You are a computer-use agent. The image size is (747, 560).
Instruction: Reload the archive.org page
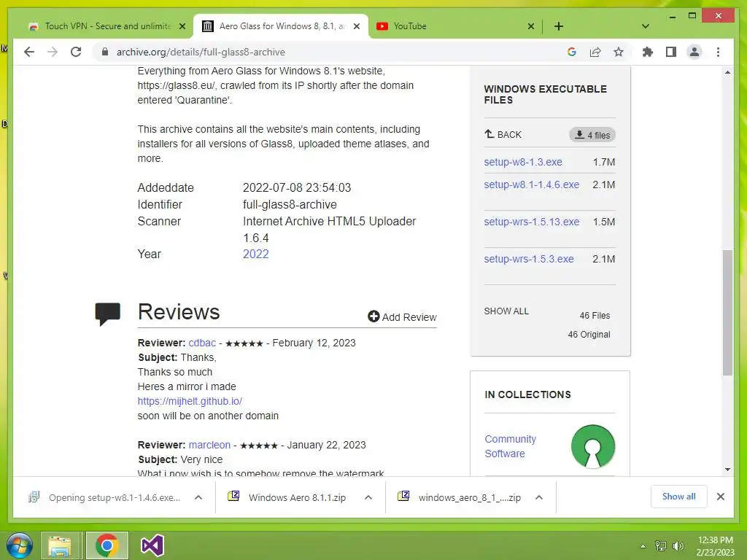(x=76, y=52)
